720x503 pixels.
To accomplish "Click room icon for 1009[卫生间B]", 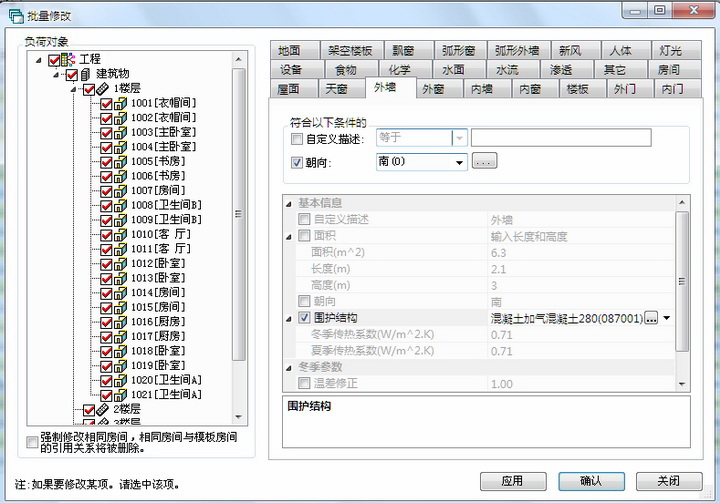I will (120, 220).
